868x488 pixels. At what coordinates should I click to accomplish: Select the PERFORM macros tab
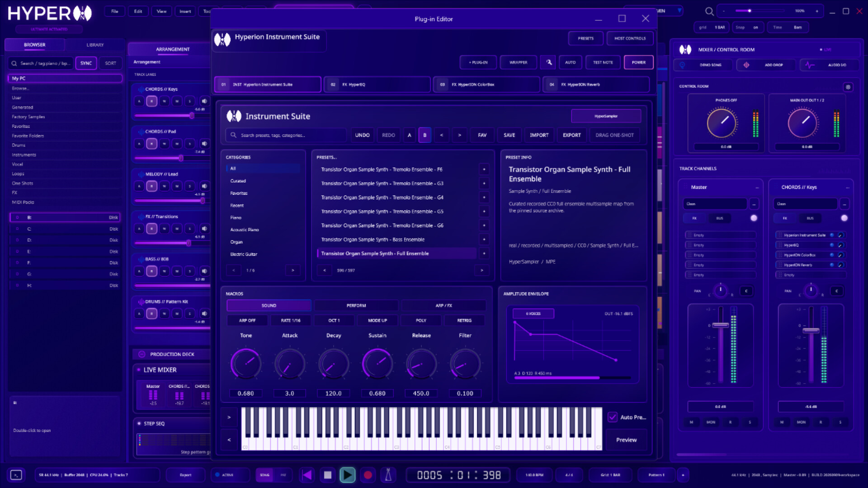(x=356, y=305)
